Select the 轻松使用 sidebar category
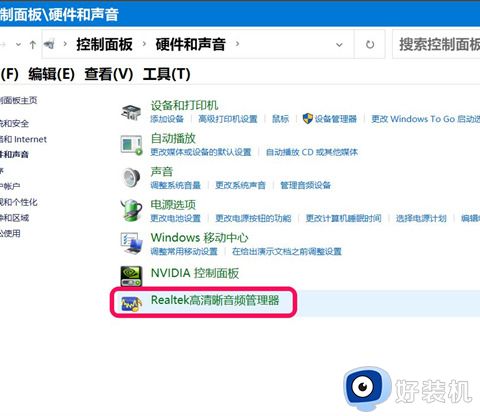This screenshot has height=416, width=480. [10, 233]
